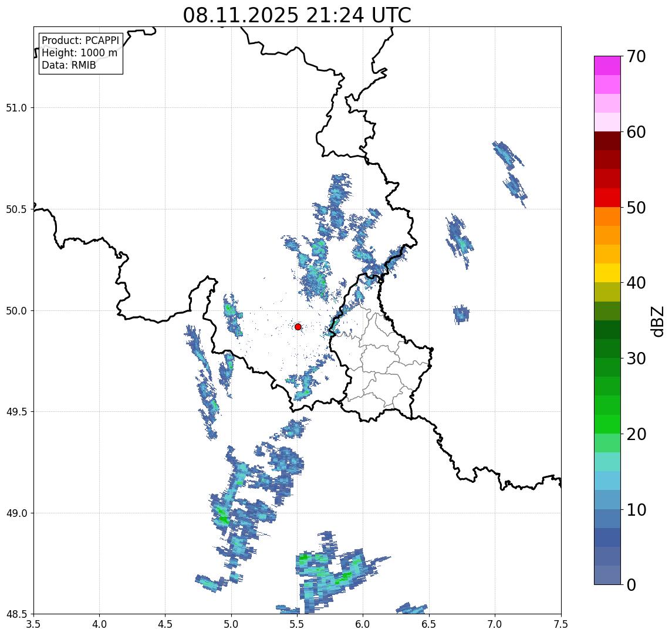
Task: Click the dark maroon colorbar swatch below 60
Action: click(x=607, y=141)
